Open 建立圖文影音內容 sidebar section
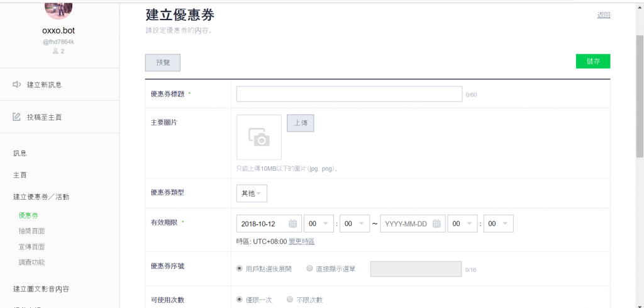This screenshot has width=644, height=308. click(x=41, y=288)
